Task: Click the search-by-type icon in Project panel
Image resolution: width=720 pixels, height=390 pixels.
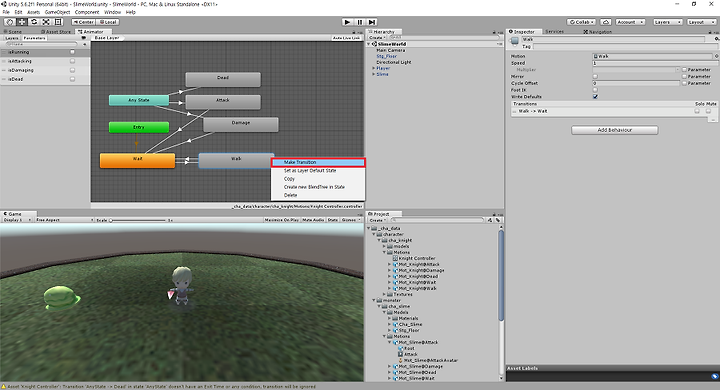Action: tap(490, 220)
